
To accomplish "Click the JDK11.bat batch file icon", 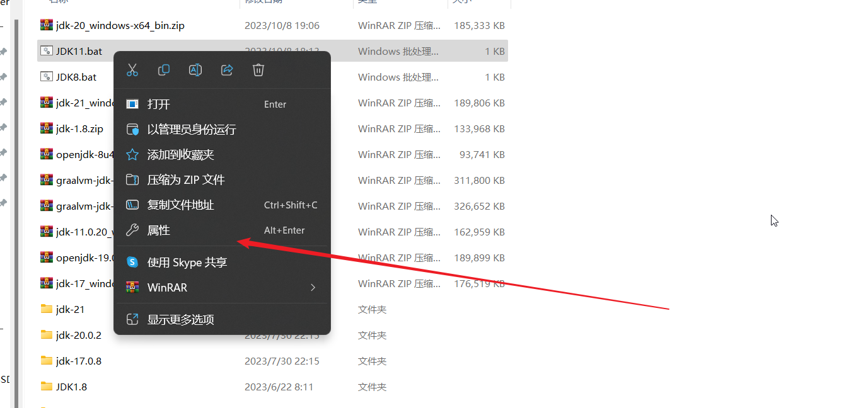I will [x=47, y=51].
